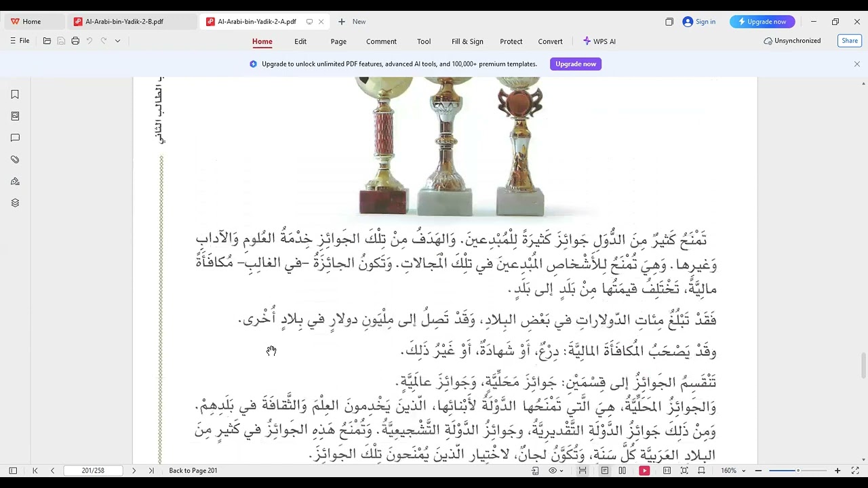
Task: Open the layers panel in the sidebar
Action: 15,203
